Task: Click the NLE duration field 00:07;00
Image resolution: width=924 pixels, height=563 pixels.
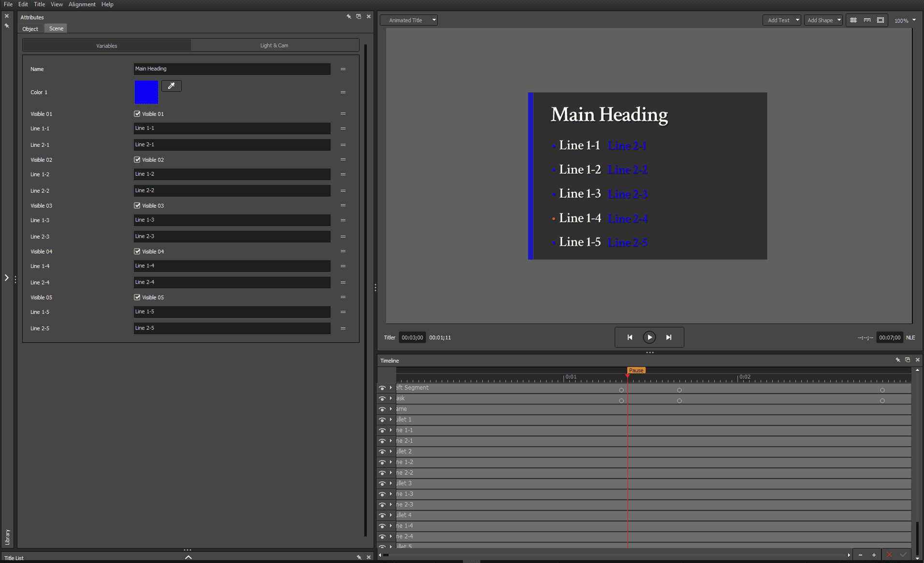Action: (890, 338)
